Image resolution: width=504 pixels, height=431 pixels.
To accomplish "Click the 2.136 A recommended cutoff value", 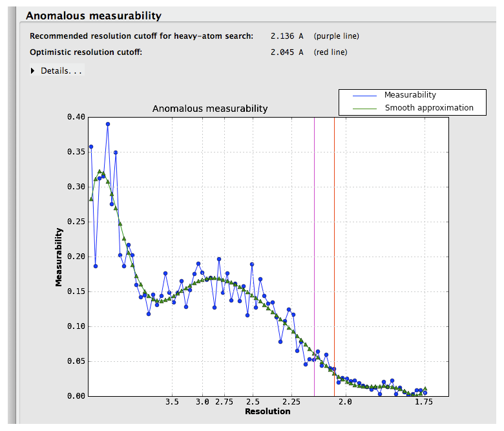I will 286,36.
